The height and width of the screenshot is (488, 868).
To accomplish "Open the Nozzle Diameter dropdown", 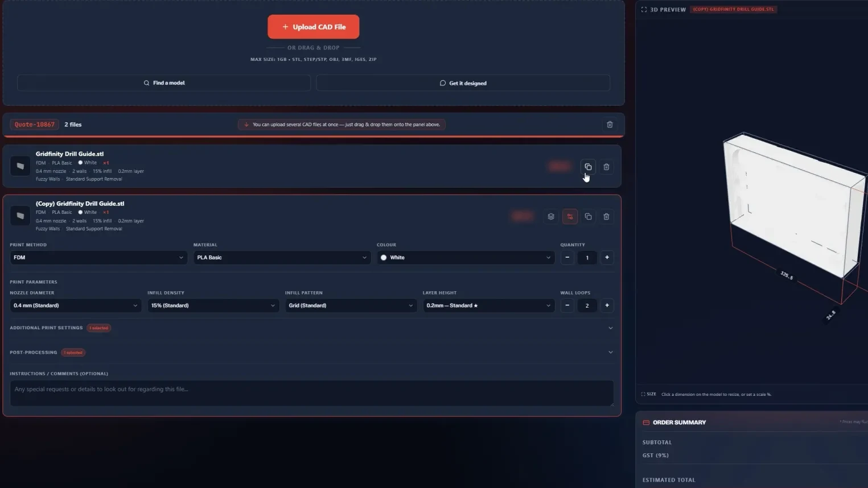I will (x=76, y=305).
